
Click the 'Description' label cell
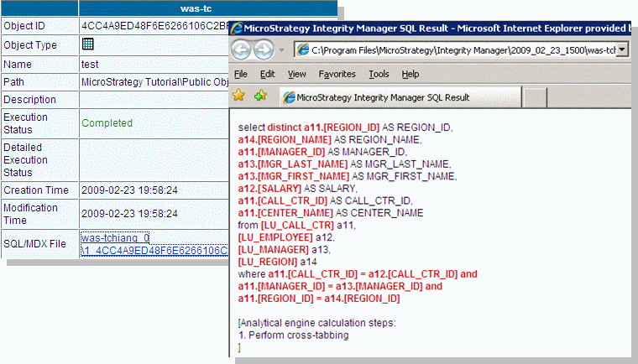(x=39, y=99)
